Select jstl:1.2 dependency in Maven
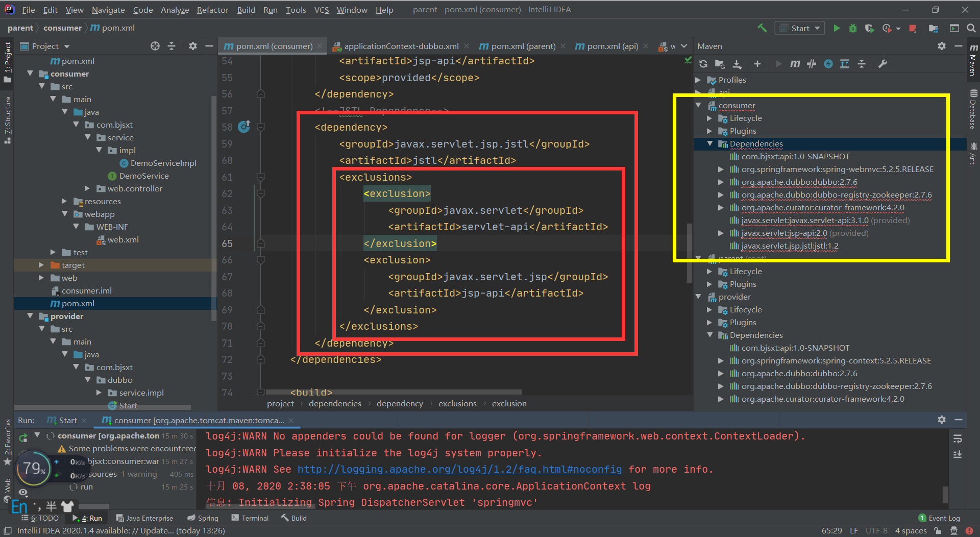980x537 pixels. 790,246
